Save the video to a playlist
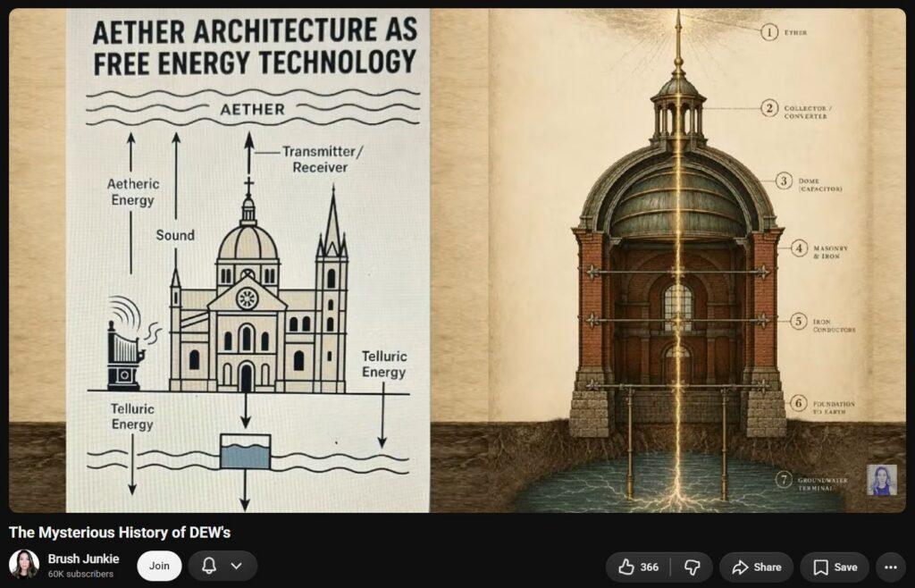 click(835, 567)
